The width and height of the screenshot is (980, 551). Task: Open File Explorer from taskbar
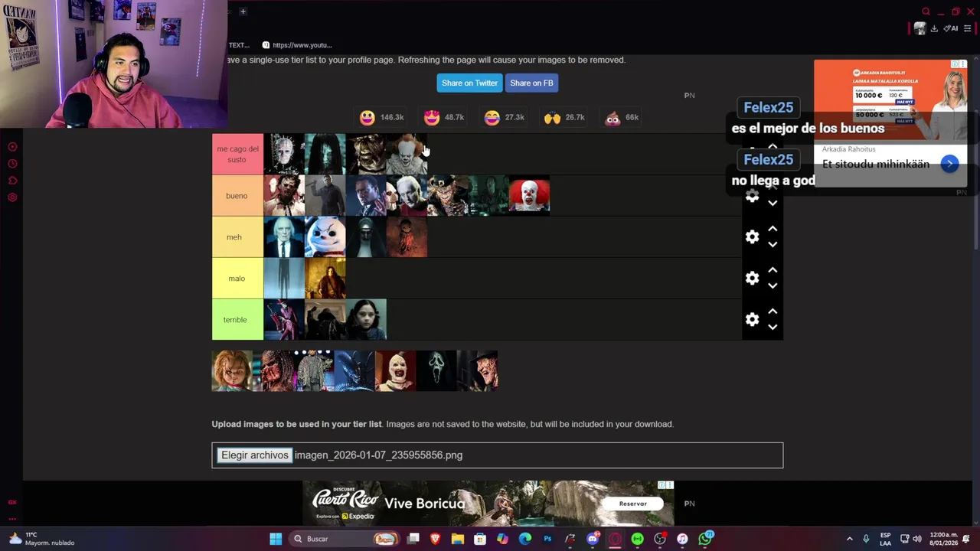click(x=458, y=539)
